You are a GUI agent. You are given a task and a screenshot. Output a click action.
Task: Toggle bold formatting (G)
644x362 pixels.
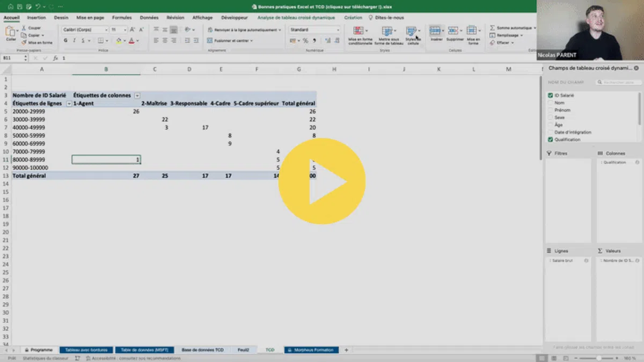(x=66, y=40)
